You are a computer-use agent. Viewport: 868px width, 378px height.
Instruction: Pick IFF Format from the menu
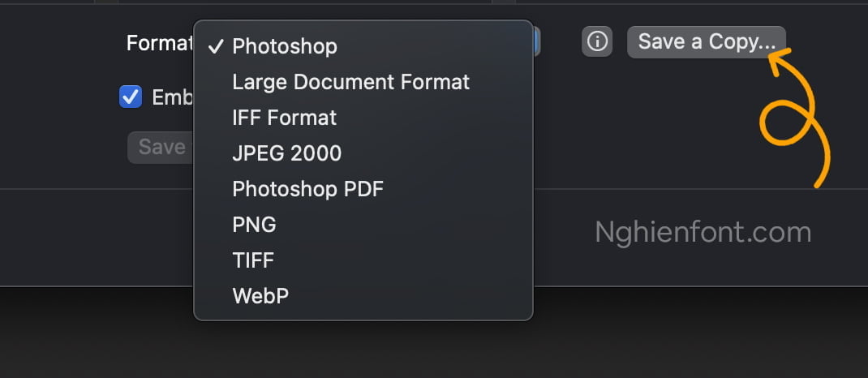coord(363,118)
